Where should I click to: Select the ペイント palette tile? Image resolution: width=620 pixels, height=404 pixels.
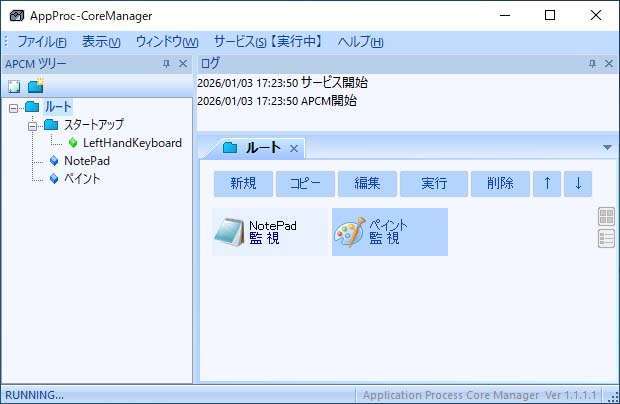[x=389, y=232]
